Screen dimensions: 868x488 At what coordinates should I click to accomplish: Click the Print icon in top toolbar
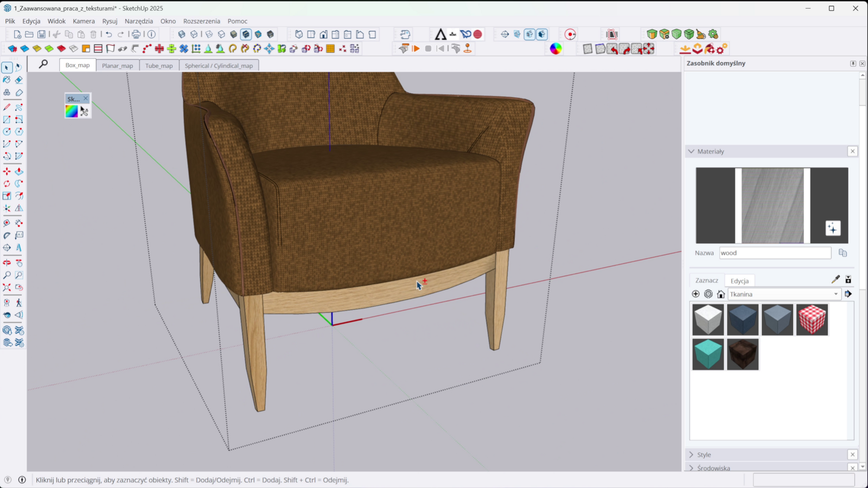tap(136, 34)
